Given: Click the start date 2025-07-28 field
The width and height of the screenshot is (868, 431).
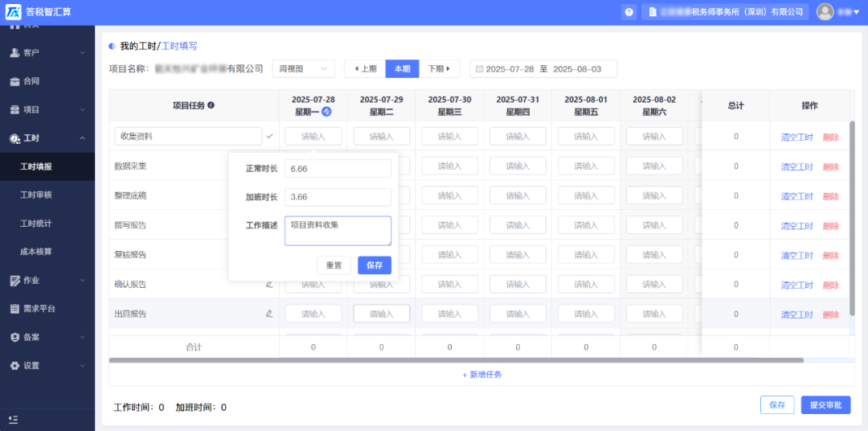Looking at the screenshot, I should coord(510,69).
